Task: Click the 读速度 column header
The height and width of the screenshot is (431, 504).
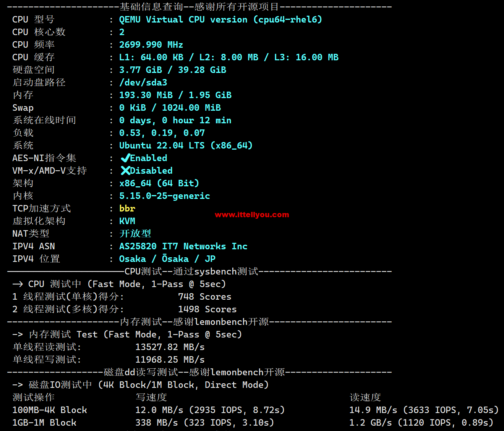Action: coord(365,397)
